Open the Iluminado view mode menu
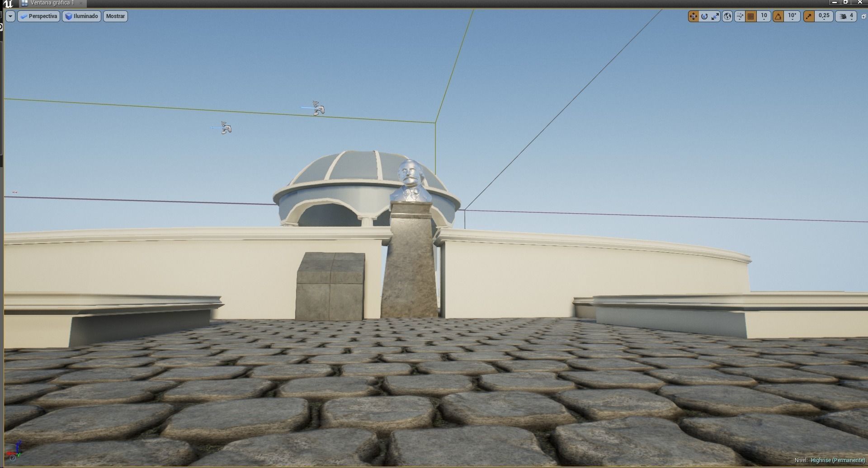 coord(81,16)
